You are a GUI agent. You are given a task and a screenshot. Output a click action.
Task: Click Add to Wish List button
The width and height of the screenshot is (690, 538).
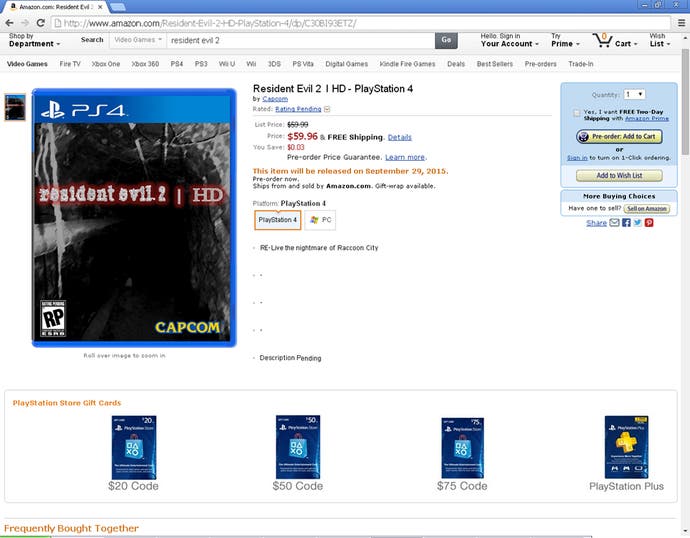coord(619,176)
